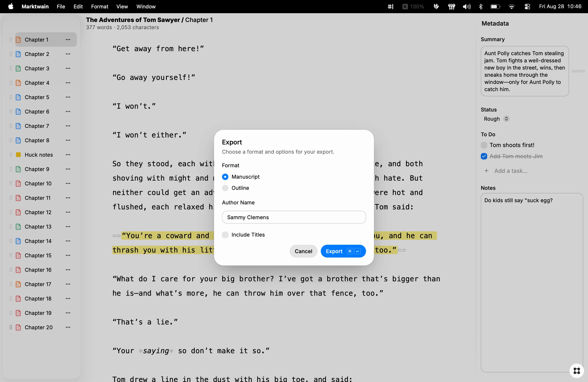
Task: Uncheck the 'Add Tom meets Jim' task
Action: pyautogui.click(x=484, y=156)
